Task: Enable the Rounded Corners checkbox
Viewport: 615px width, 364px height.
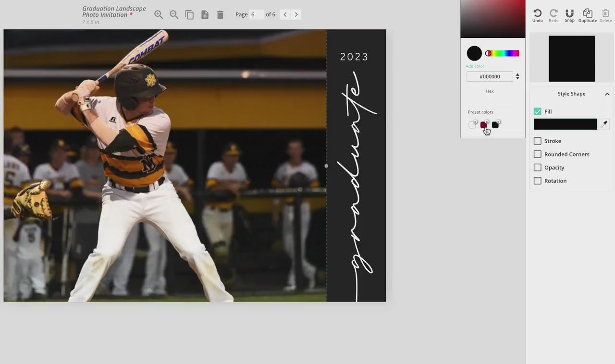Action: [538, 154]
